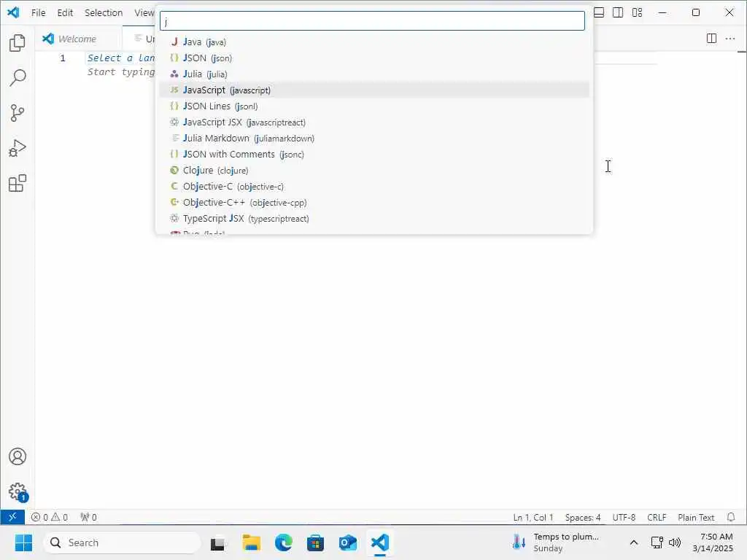Open language mode via Plain Text
Viewport: 747px width, 560px height.
696,517
